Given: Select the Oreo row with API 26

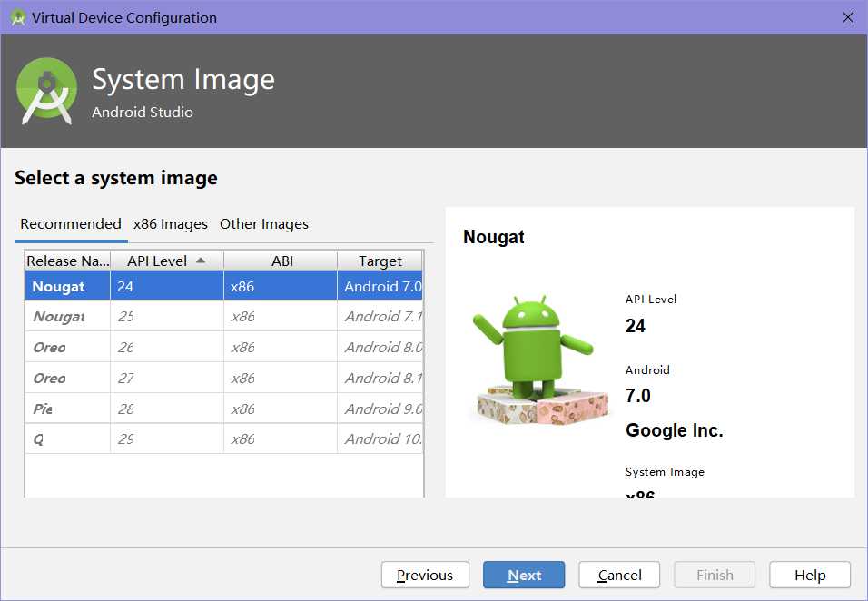Looking at the screenshot, I should tap(223, 347).
